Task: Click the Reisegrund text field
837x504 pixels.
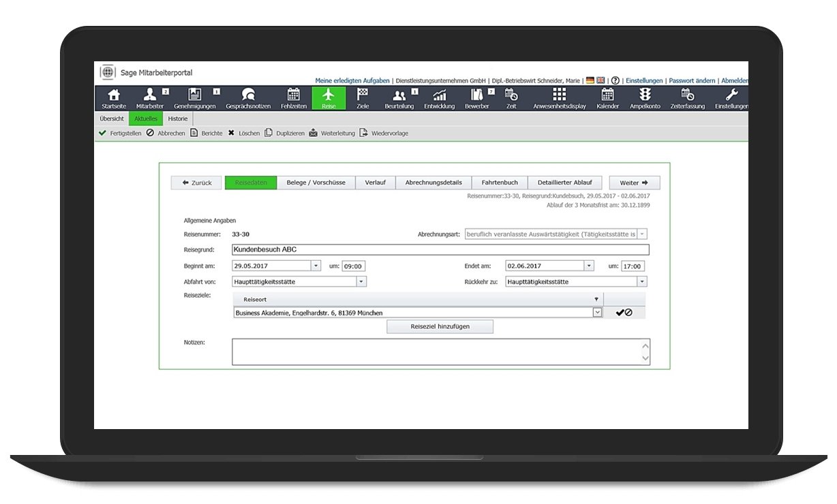Action: click(440, 250)
